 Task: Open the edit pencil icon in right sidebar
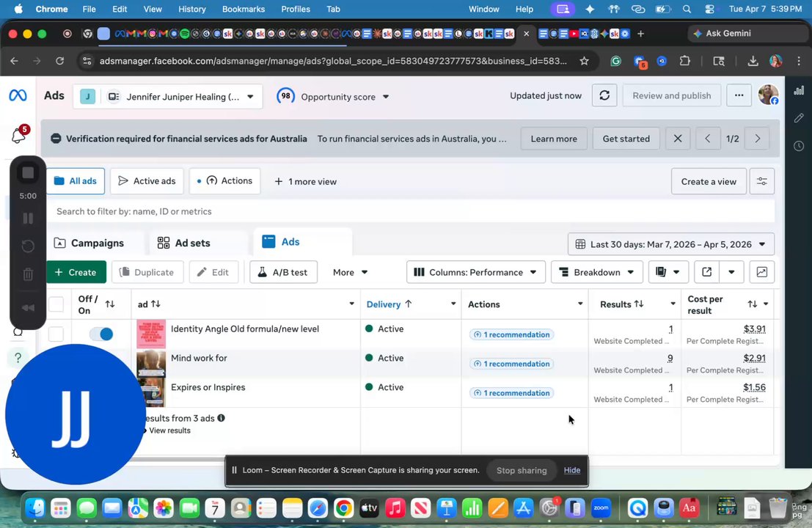[x=799, y=118]
